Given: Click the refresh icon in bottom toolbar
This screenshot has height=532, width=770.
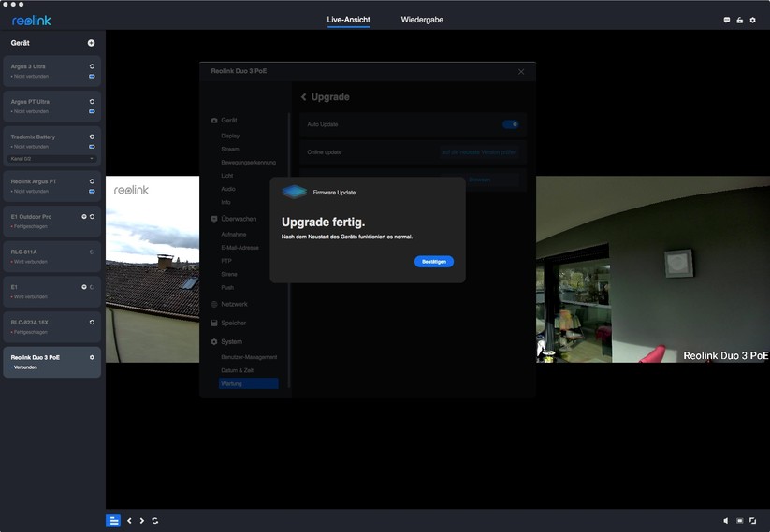Looking at the screenshot, I should point(154,521).
